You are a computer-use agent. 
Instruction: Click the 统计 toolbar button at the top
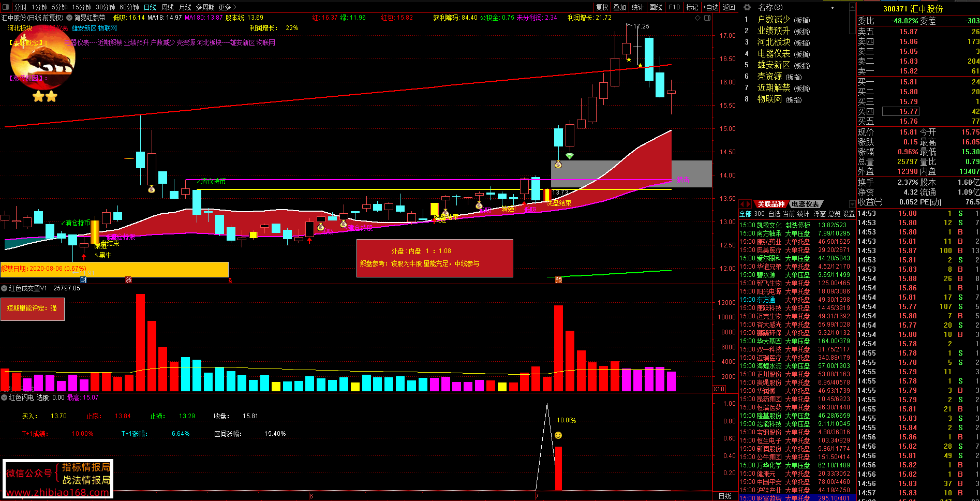point(637,7)
